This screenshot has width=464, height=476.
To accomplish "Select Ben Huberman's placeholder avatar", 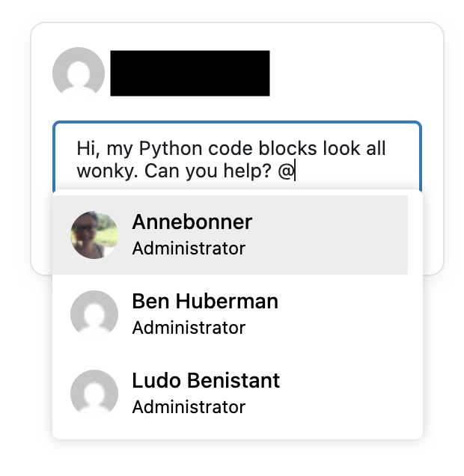I will click(x=94, y=314).
